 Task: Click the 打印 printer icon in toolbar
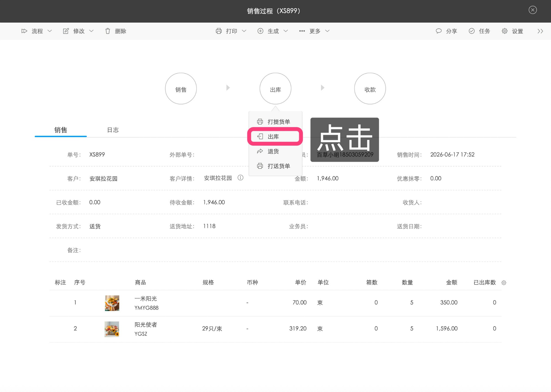click(219, 31)
